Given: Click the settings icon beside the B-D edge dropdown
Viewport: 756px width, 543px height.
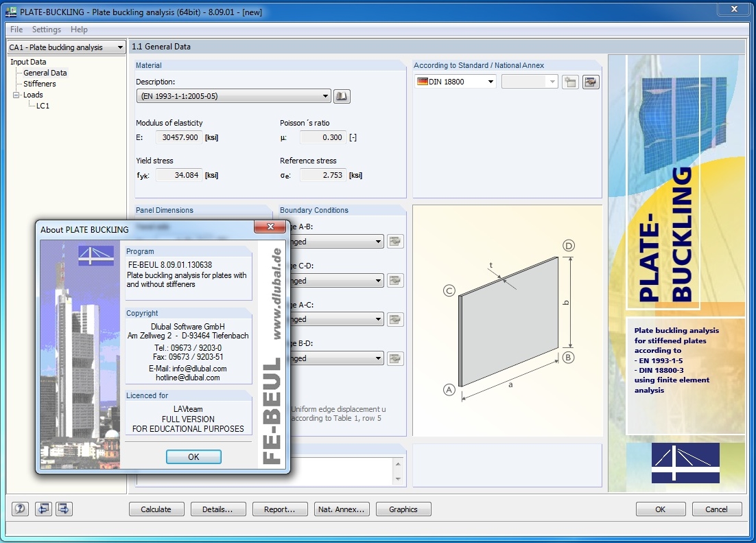Looking at the screenshot, I should 395,358.
